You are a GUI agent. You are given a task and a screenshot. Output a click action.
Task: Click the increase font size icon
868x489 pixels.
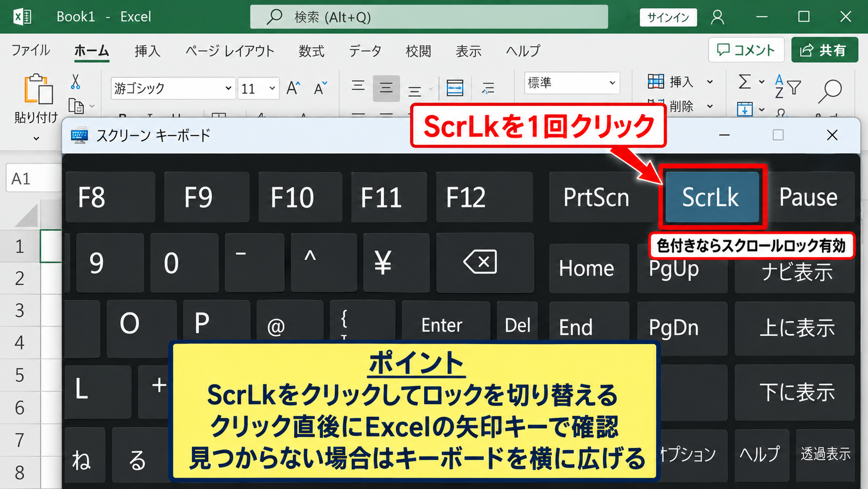click(293, 88)
